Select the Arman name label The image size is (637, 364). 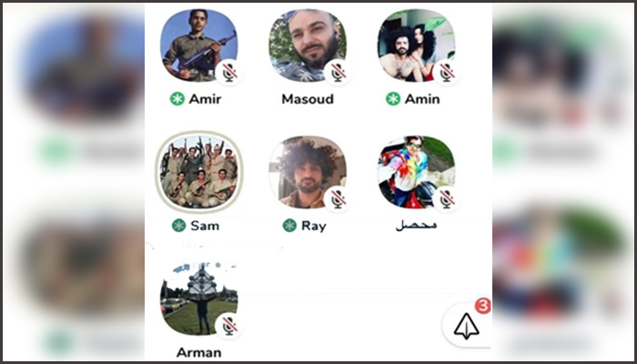point(198,352)
